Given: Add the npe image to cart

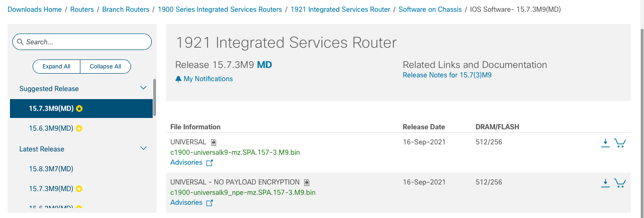Looking at the screenshot, I should [620, 183].
